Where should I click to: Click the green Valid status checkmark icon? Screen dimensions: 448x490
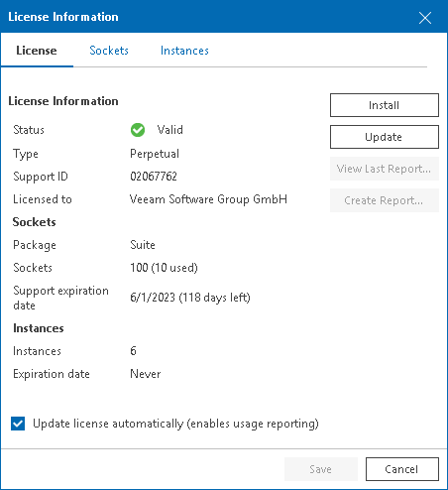(x=138, y=130)
